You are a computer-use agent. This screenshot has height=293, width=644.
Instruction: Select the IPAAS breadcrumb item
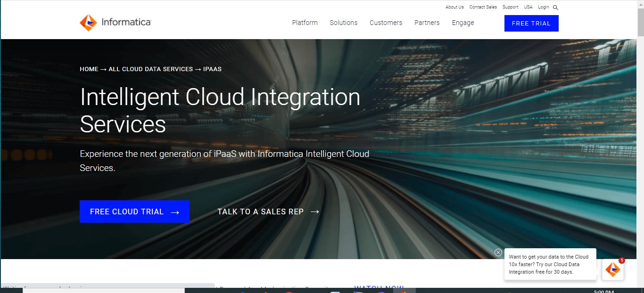click(x=212, y=69)
